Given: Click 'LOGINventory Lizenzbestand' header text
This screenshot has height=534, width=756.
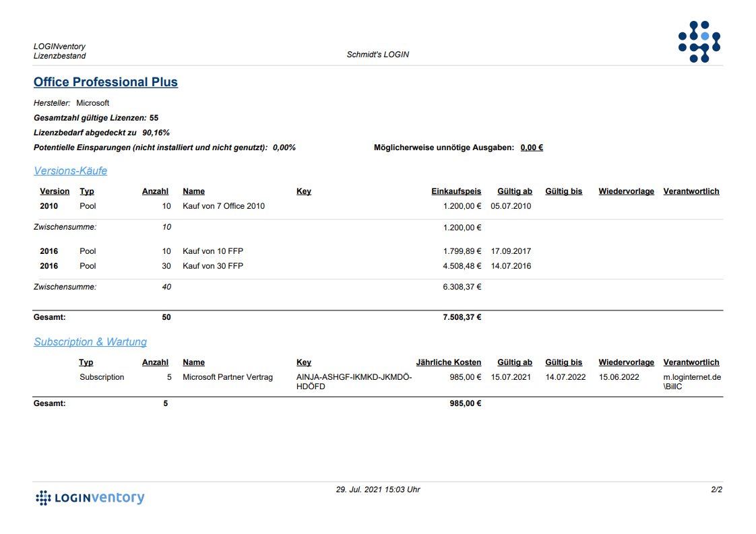Looking at the screenshot, I should (x=60, y=51).
